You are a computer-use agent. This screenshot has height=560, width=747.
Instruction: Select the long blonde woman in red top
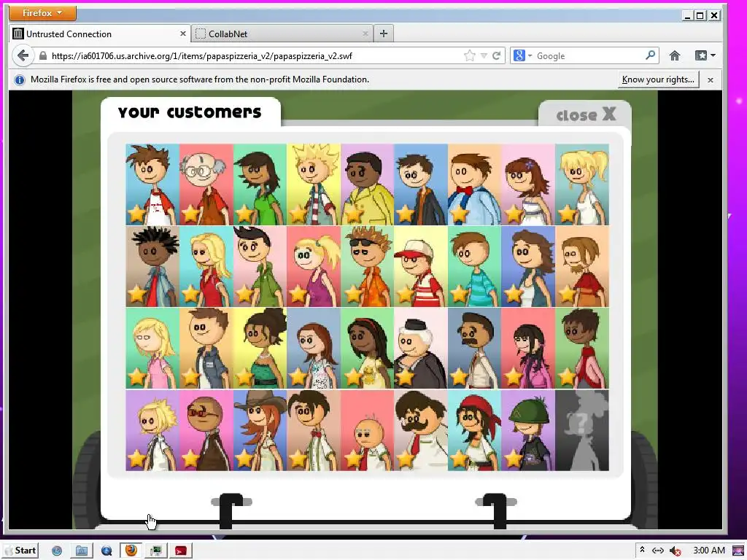click(x=206, y=266)
